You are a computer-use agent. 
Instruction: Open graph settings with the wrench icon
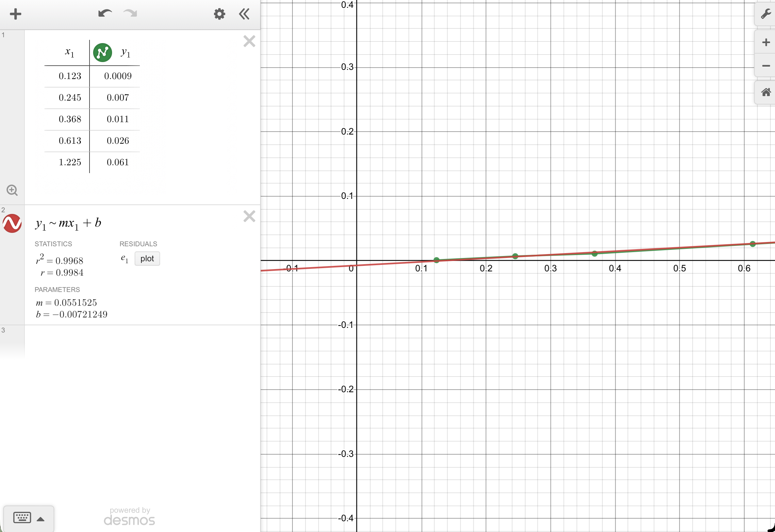(766, 14)
